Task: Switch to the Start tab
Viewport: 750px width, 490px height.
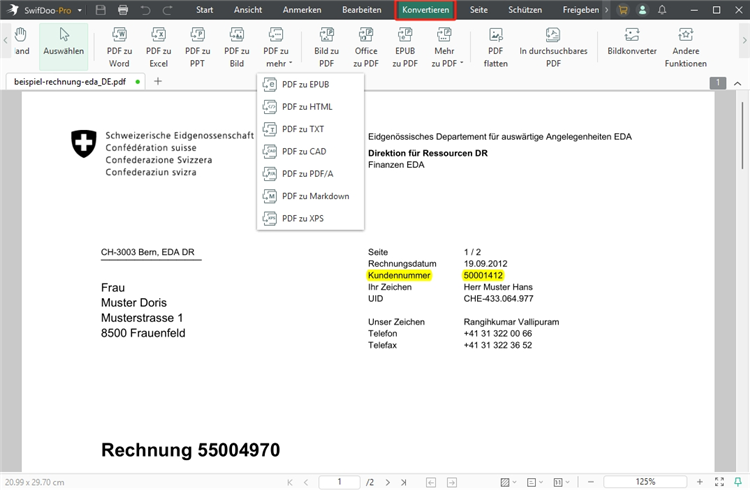Action: [x=204, y=10]
